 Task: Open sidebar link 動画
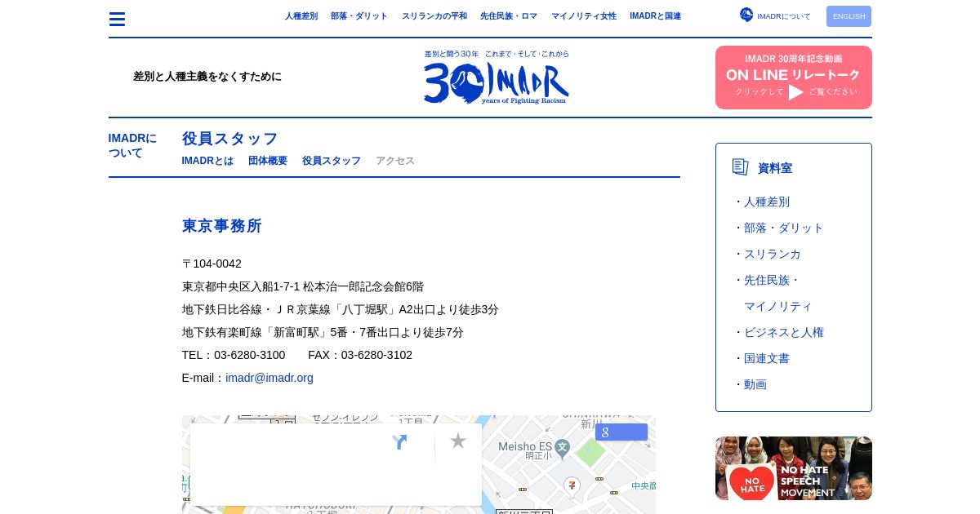(x=755, y=384)
